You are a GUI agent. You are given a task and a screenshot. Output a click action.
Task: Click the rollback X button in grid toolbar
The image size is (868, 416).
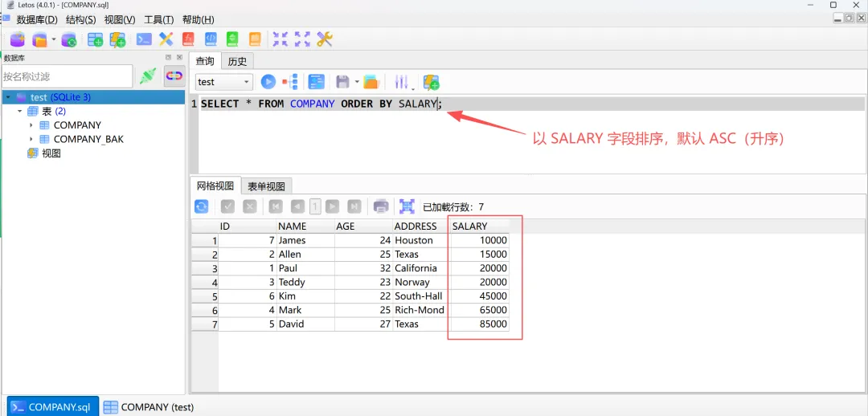tap(250, 206)
